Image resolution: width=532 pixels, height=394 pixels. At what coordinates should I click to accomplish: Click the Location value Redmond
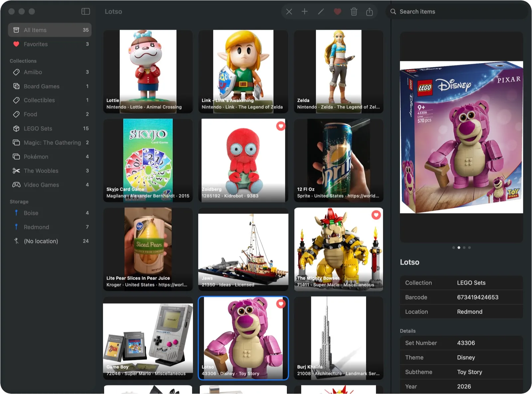click(x=469, y=312)
